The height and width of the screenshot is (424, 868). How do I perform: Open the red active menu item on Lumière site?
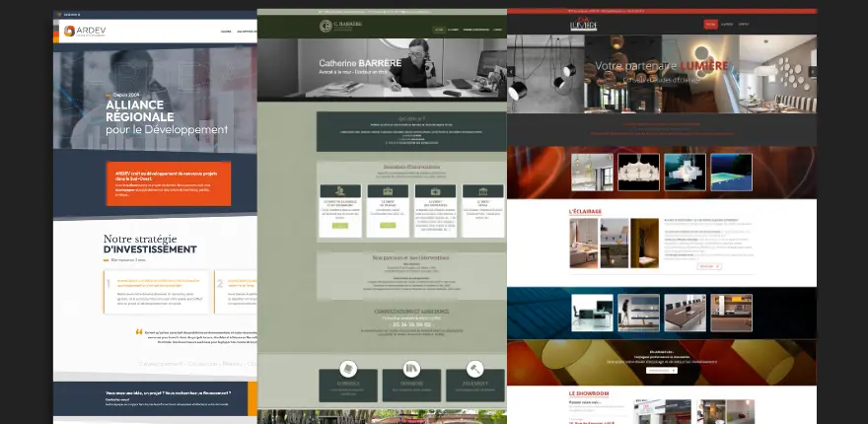(x=710, y=25)
